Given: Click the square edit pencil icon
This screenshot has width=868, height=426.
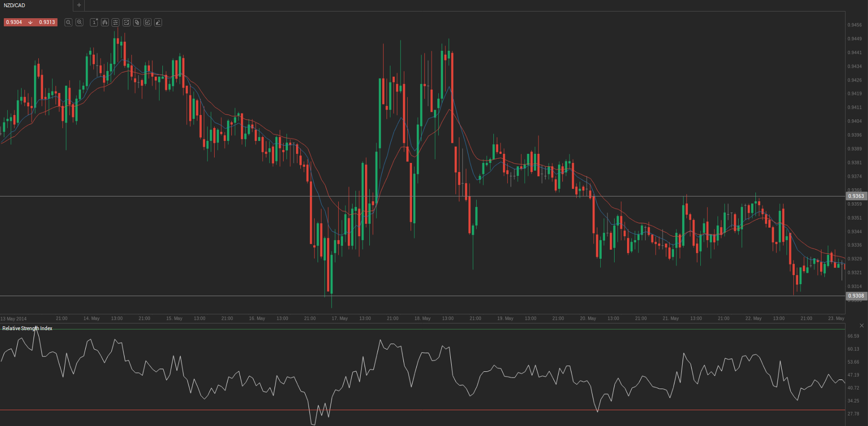Looking at the screenshot, I should click(148, 23).
